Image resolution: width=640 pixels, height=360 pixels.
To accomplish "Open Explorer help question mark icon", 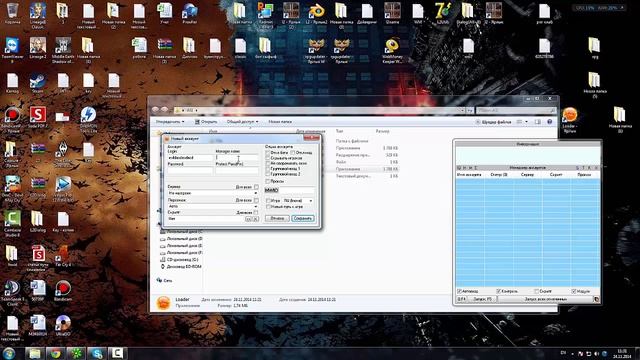I will [x=549, y=122].
